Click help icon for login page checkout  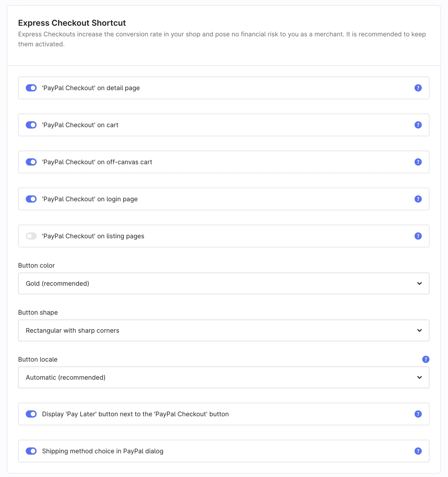click(418, 199)
